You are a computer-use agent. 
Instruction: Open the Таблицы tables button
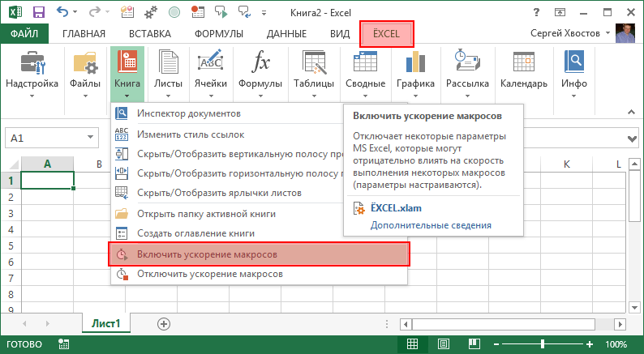(x=314, y=74)
